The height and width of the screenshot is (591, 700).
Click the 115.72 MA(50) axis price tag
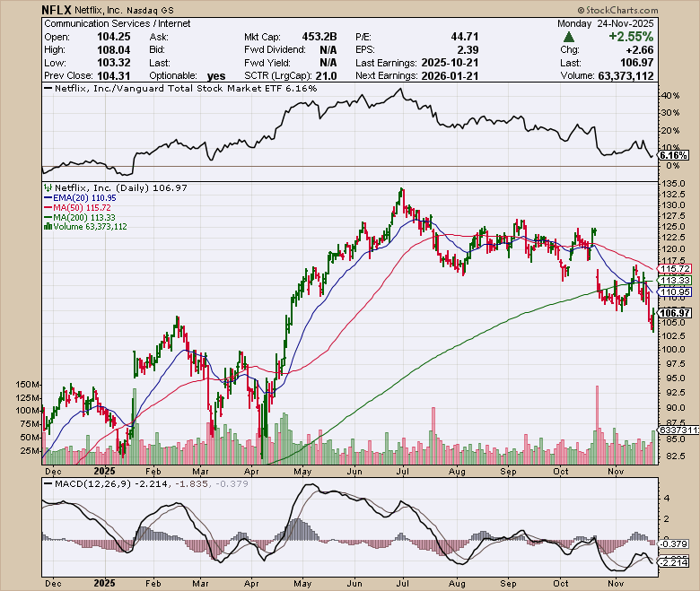pyautogui.click(x=676, y=268)
